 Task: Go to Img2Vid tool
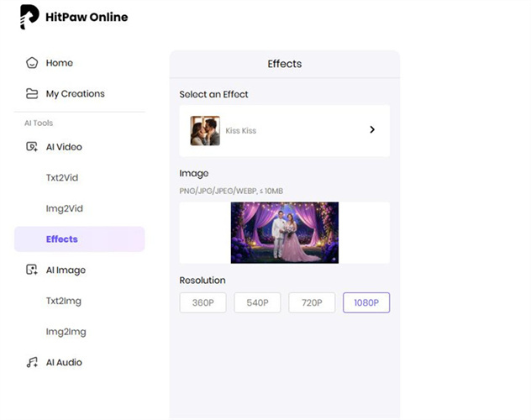pyautogui.click(x=65, y=208)
